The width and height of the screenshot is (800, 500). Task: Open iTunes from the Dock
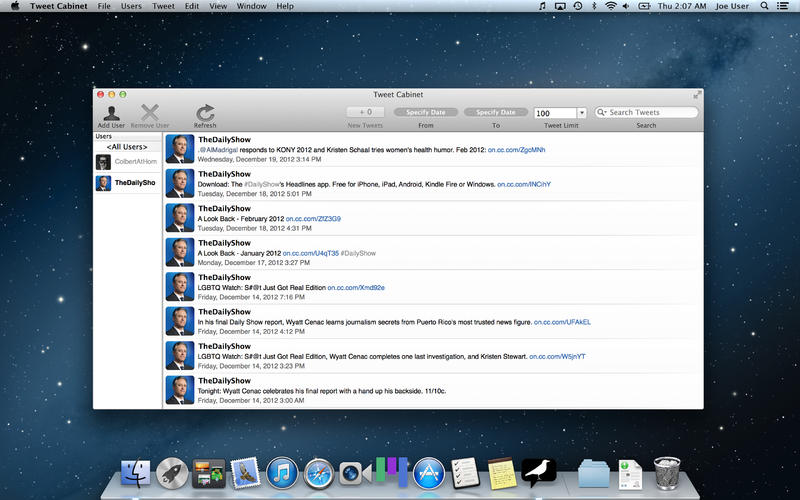(282, 473)
